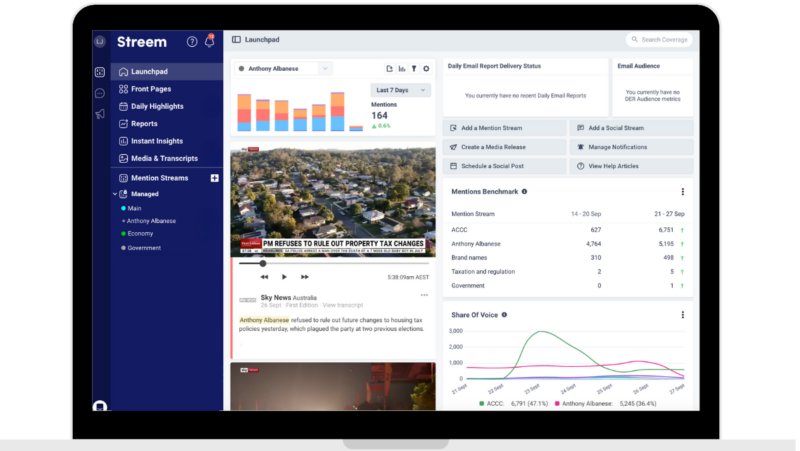Open Share Of Voice three-dot menu

(x=683, y=315)
